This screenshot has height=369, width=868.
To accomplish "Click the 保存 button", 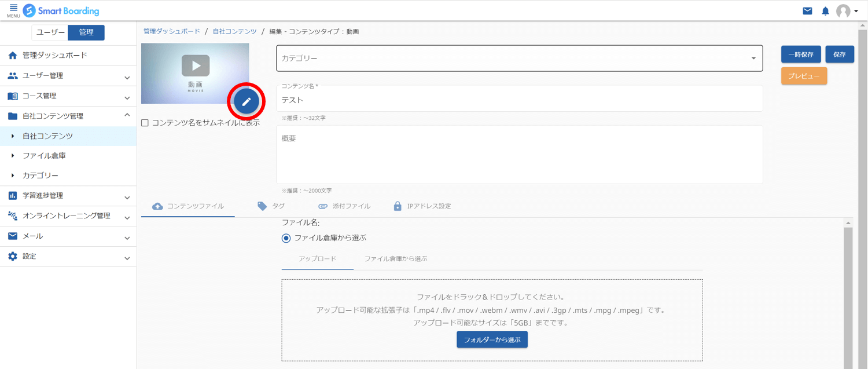I will point(840,54).
